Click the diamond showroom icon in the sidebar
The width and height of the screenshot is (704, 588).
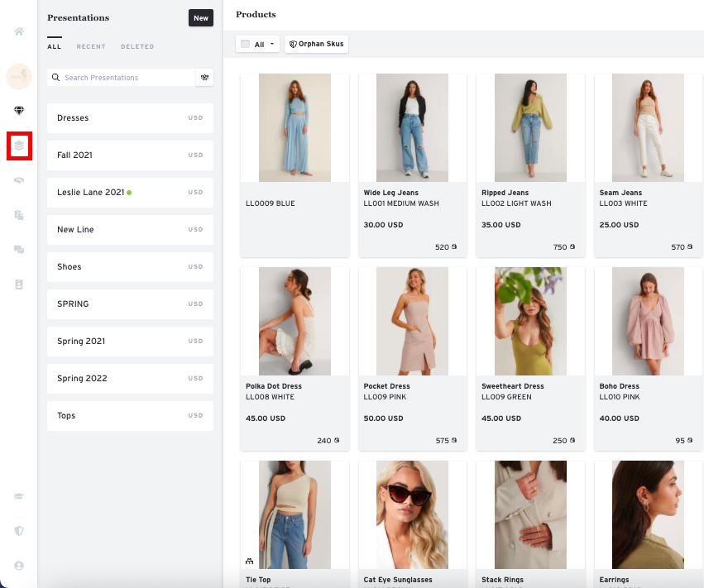pos(18,110)
